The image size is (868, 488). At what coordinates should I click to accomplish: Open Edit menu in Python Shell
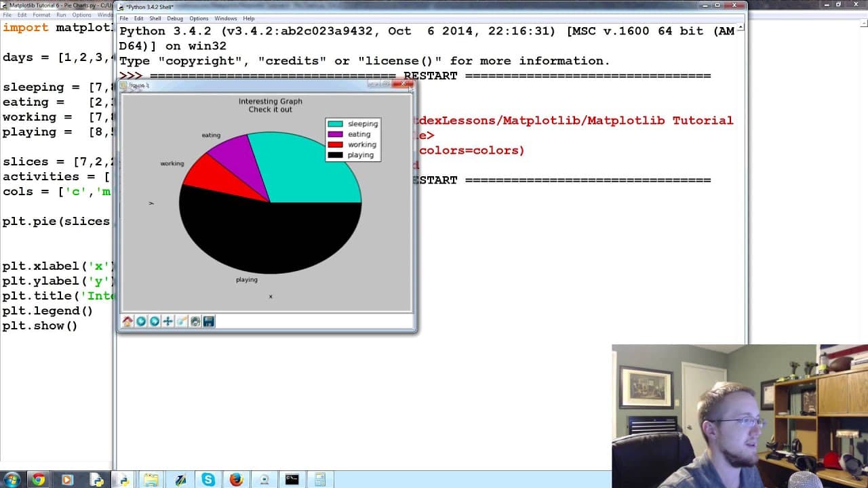pyautogui.click(x=138, y=18)
